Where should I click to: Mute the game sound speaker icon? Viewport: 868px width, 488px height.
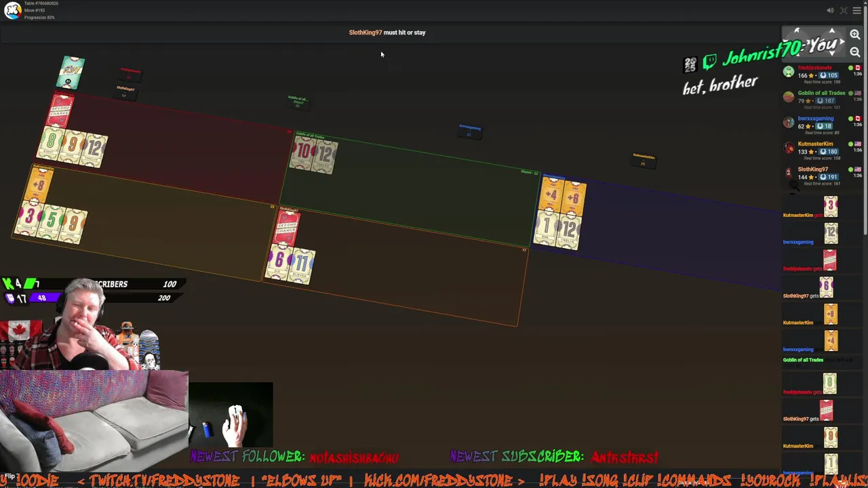point(830,10)
